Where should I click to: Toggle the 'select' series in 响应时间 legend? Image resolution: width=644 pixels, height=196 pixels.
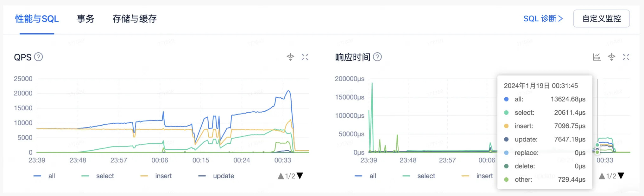pyautogui.click(x=419, y=176)
